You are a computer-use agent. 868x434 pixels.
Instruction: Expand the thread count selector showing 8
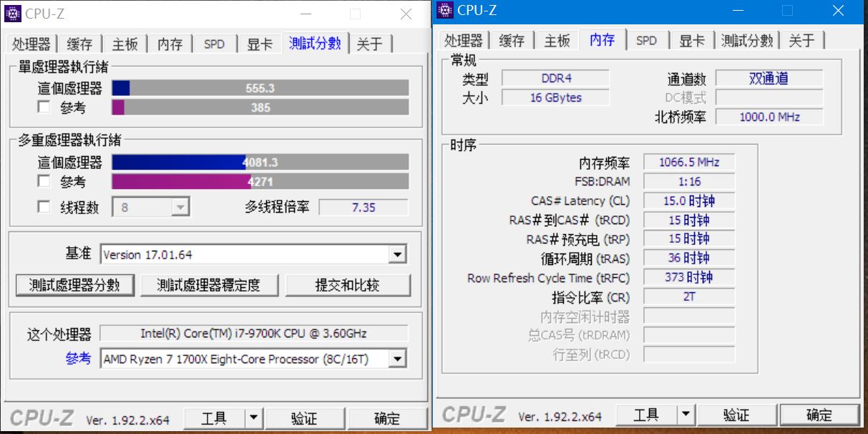click(x=180, y=207)
